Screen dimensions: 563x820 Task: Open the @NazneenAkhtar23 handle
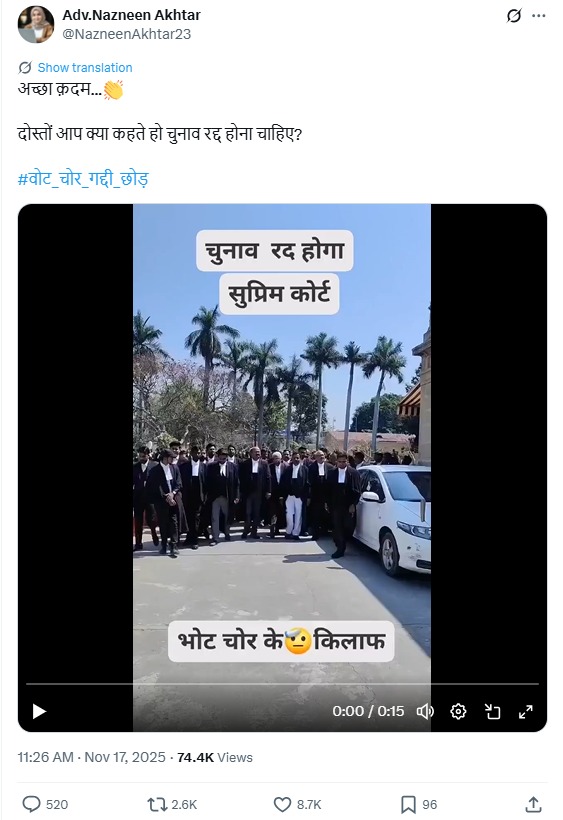[127, 34]
